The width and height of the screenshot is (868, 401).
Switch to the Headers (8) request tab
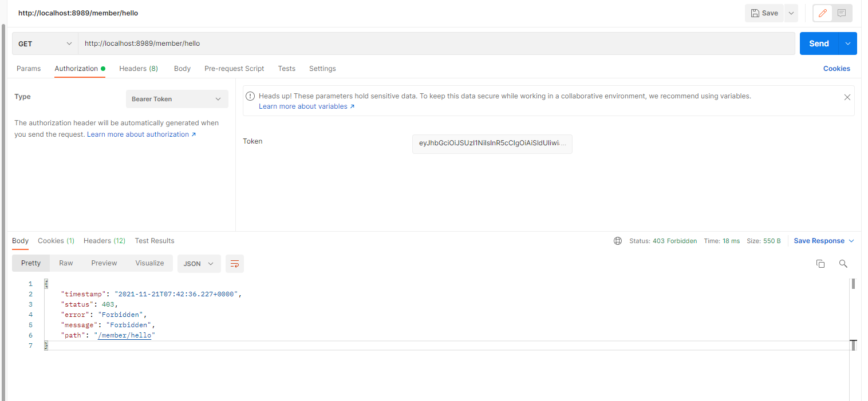click(139, 69)
